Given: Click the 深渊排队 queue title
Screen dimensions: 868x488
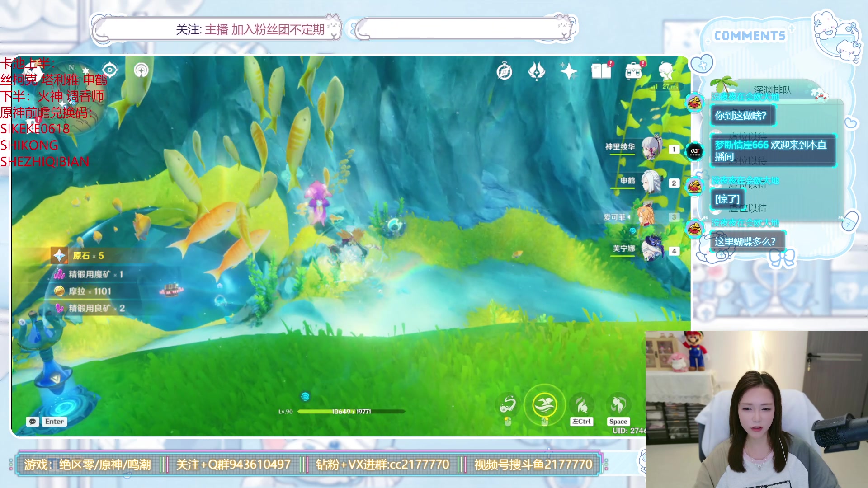Looking at the screenshot, I should click(x=773, y=90).
